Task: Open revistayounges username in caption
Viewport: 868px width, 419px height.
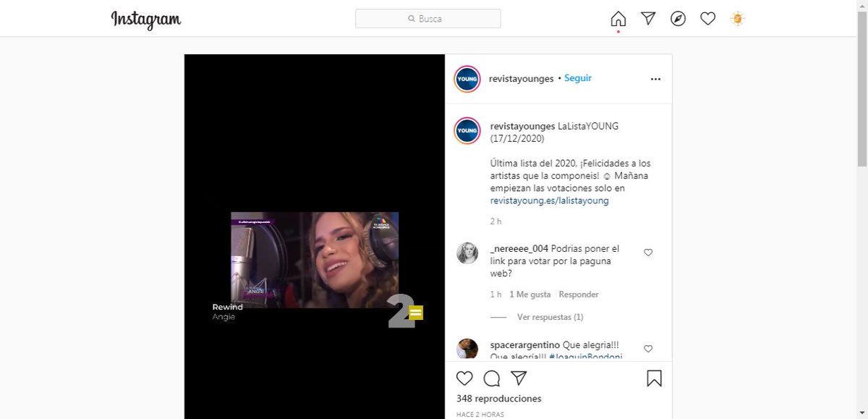Action: pyautogui.click(x=522, y=126)
